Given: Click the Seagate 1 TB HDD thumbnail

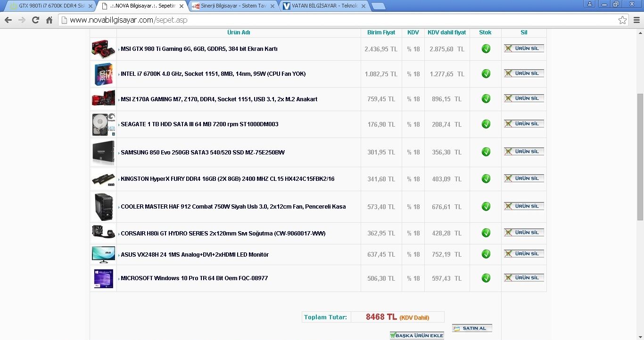Looking at the screenshot, I should pyautogui.click(x=103, y=124).
